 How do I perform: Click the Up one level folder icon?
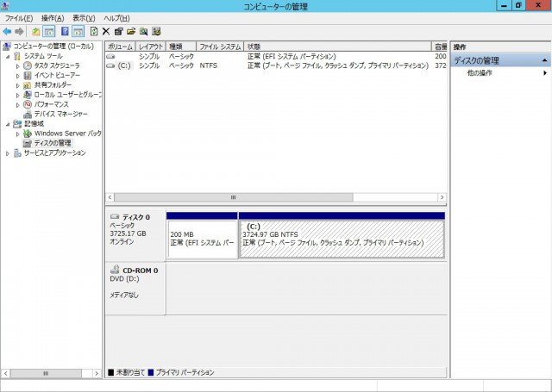click(37, 31)
